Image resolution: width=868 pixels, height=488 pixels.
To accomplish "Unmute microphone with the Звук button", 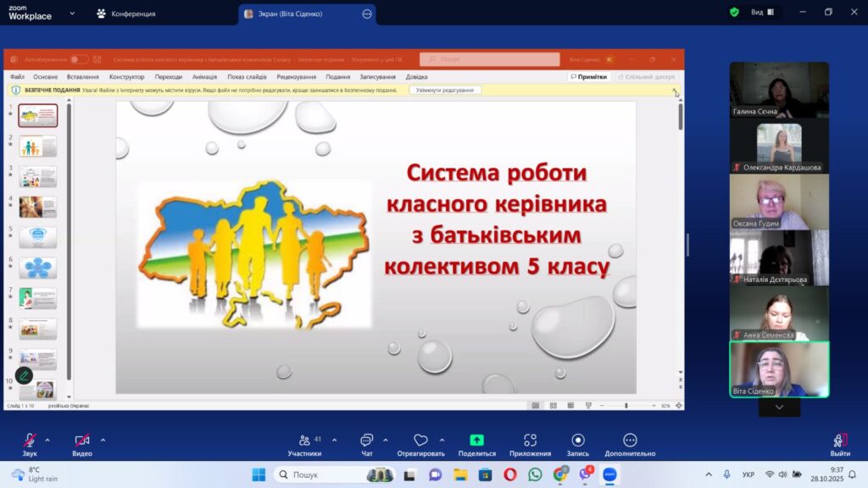I will pyautogui.click(x=30, y=441).
